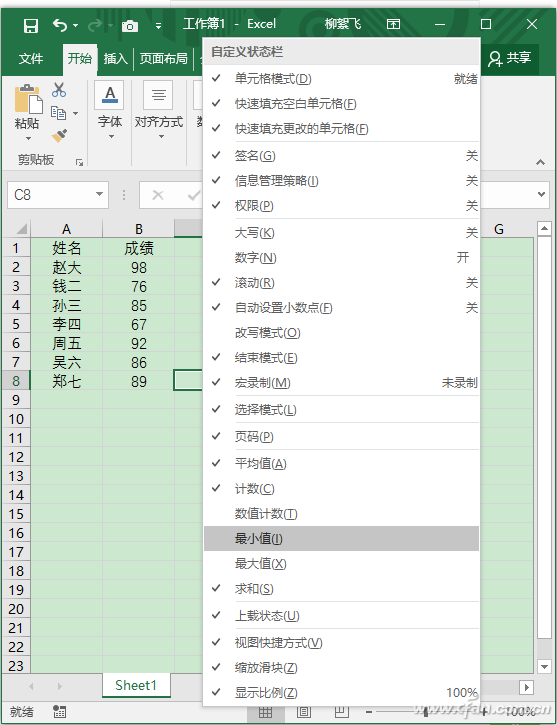Click row 8 header
Viewport: 557px width, 725px height.
click(x=16, y=381)
